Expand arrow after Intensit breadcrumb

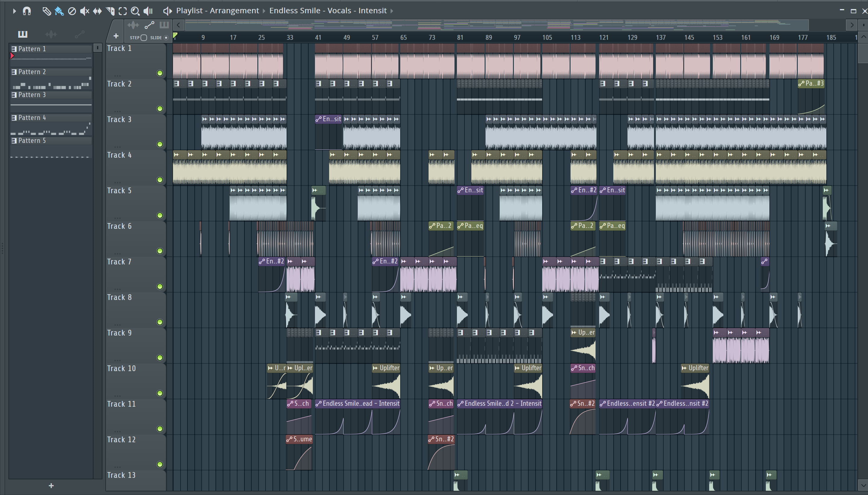coord(392,11)
